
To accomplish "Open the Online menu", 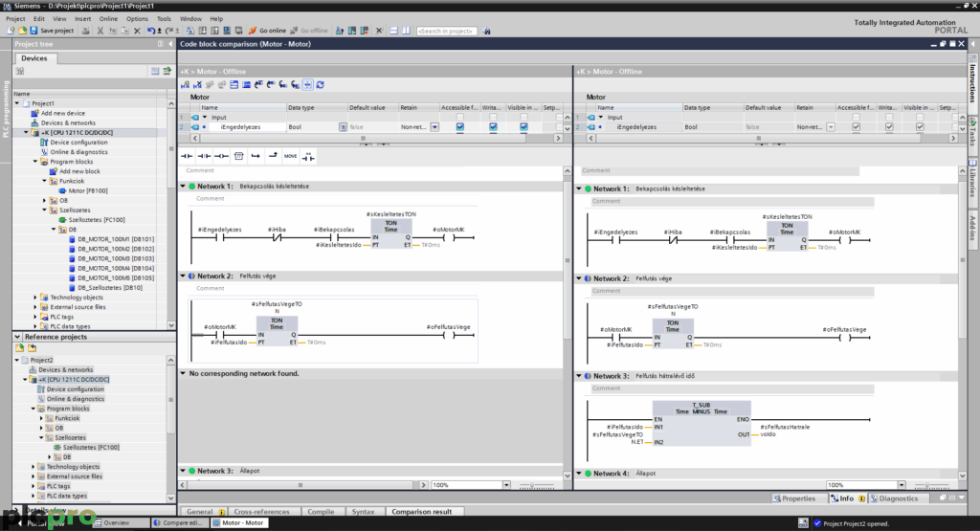I will click(x=108, y=19).
